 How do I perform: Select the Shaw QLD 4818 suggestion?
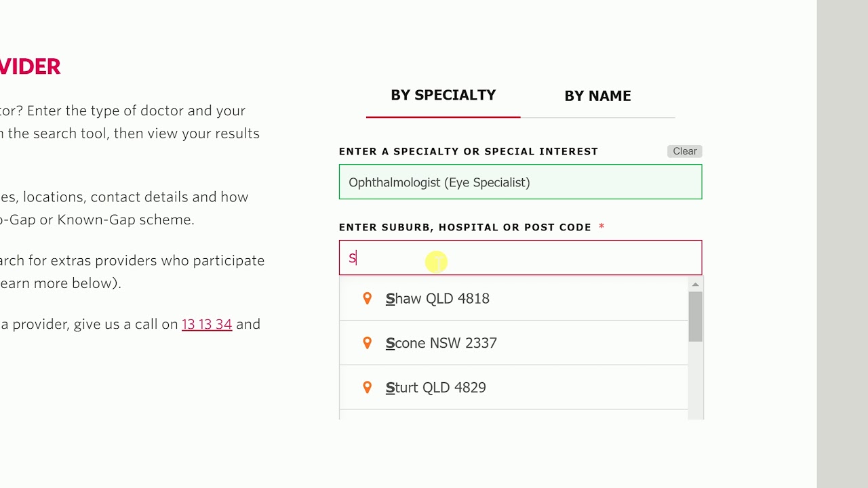point(437,299)
